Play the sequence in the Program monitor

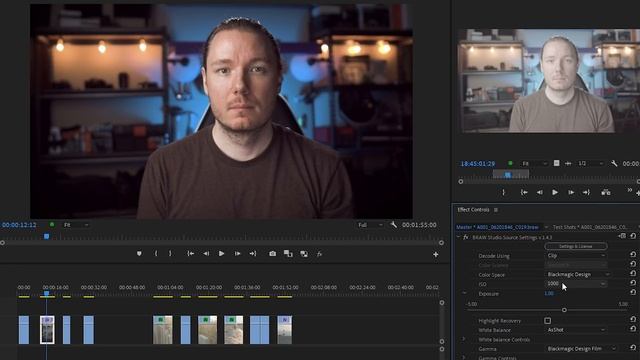tap(221, 254)
